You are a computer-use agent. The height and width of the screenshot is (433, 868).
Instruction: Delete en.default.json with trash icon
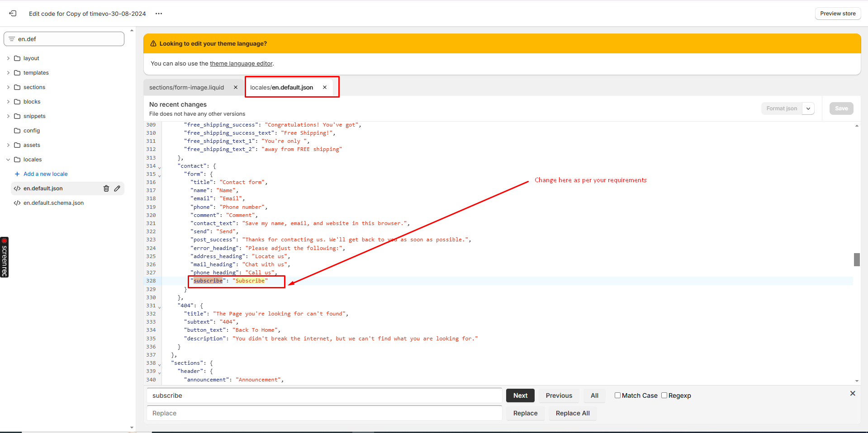pos(106,188)
